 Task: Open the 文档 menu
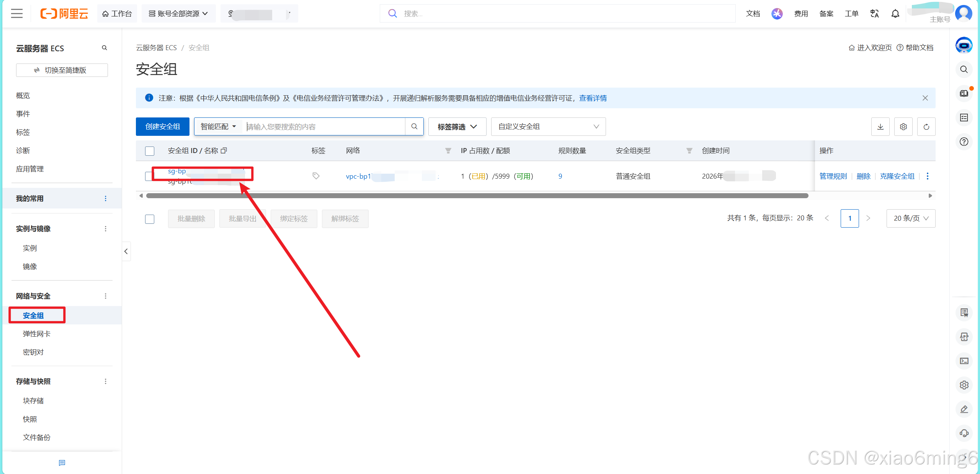click(753, 13)
